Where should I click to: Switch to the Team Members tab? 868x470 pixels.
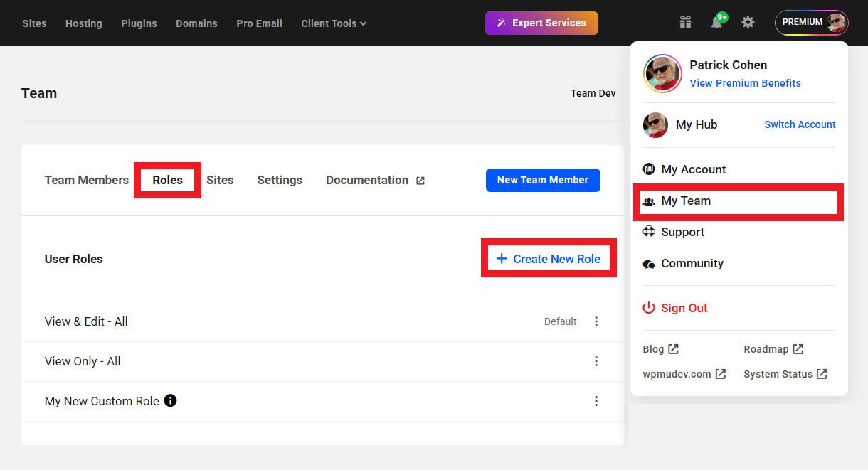tap(86, 180)
